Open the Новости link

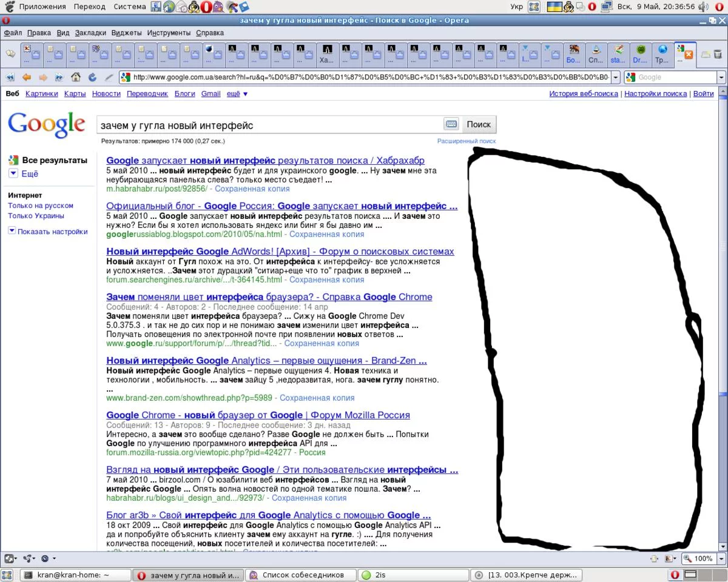point(106,94)
